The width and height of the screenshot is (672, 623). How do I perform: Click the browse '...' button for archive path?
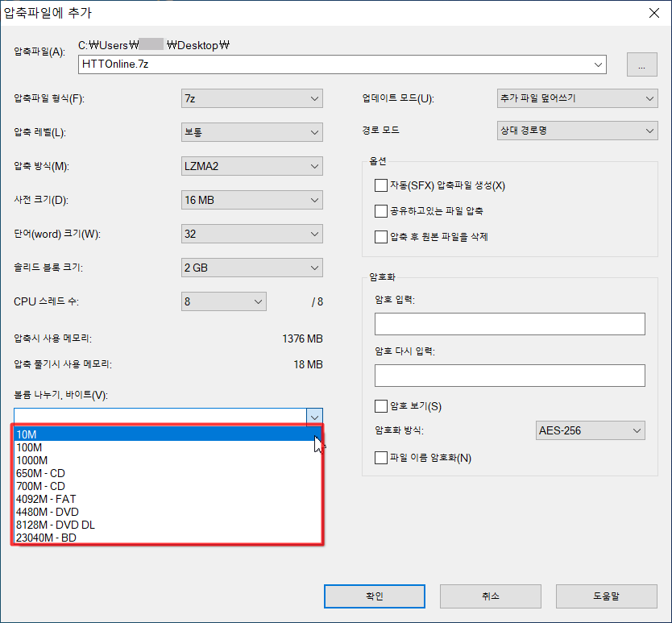click(x=641, y=64)
